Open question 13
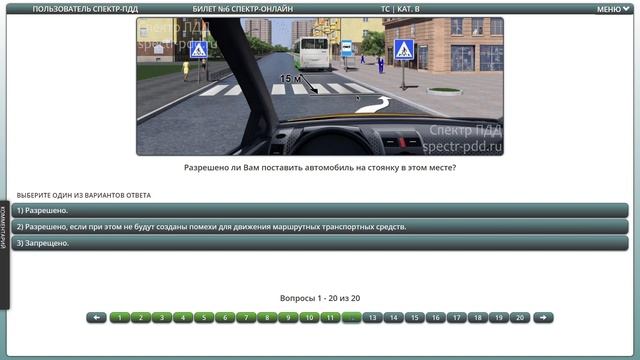Screen dimensions: 640x360 pyautogui.click(x=373, y=318)
